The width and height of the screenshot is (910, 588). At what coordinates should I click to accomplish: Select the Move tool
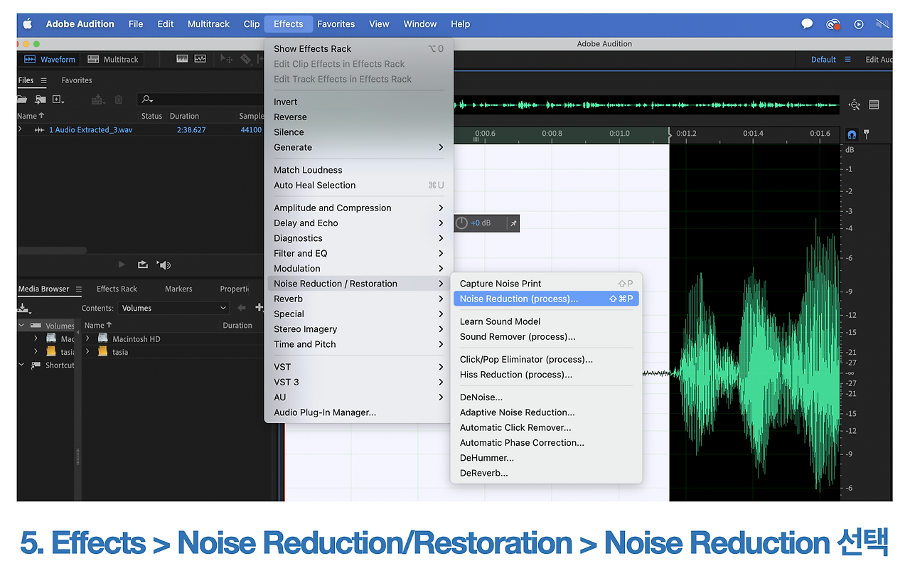pos(227,59)
